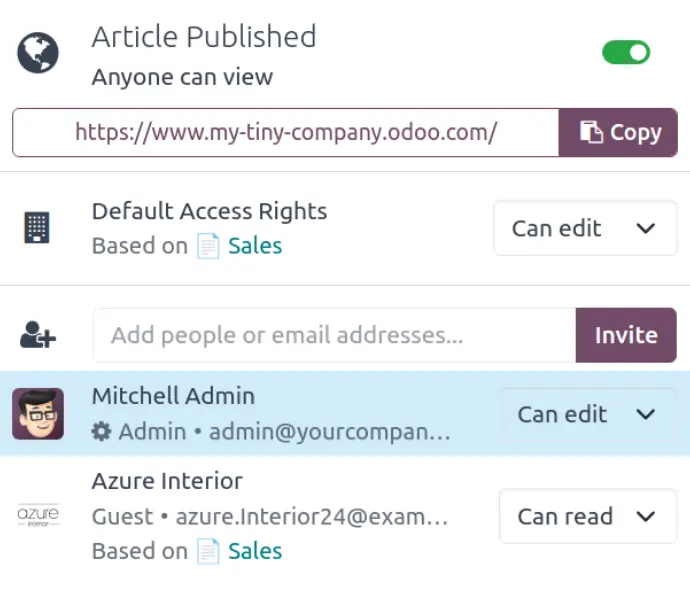Turn off the Article Published toggle
690x590 pixels.
[x=626, y=52]
